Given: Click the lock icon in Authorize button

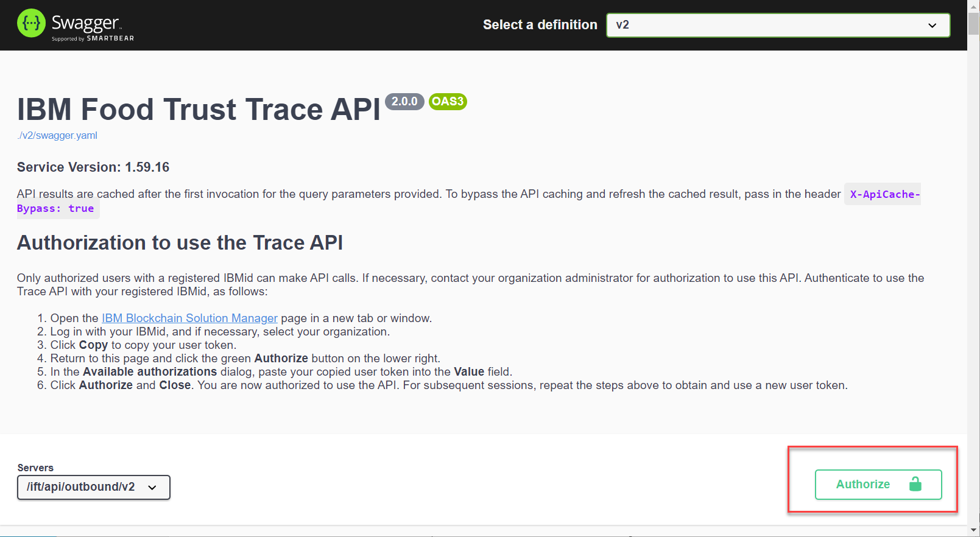Looking at the screenshot, I should 915,484.
